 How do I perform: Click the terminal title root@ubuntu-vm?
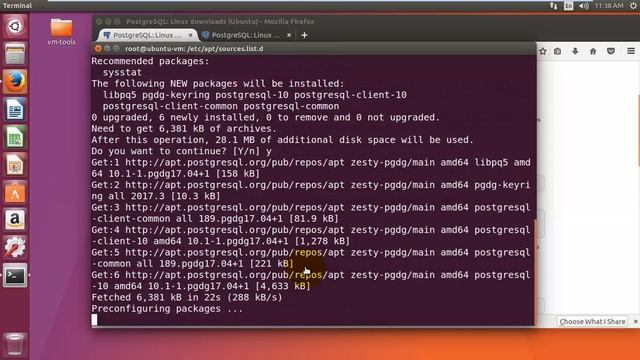click(x=194, y=49)
